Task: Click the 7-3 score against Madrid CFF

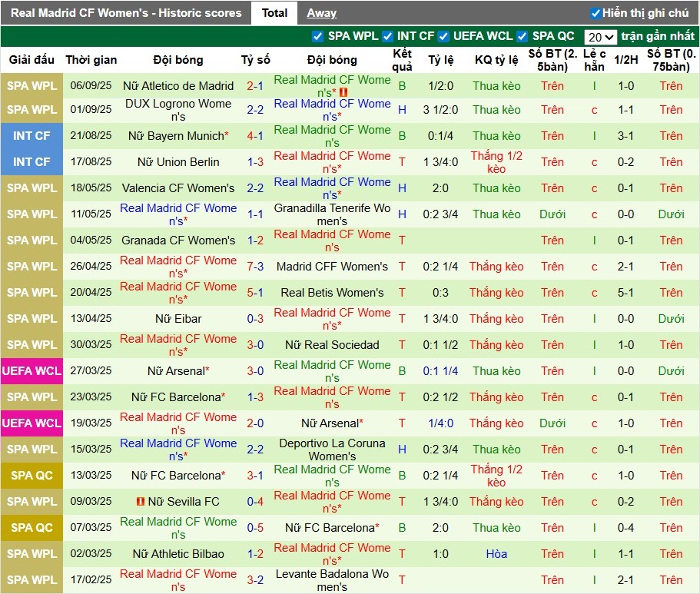Action: (255, 267)
